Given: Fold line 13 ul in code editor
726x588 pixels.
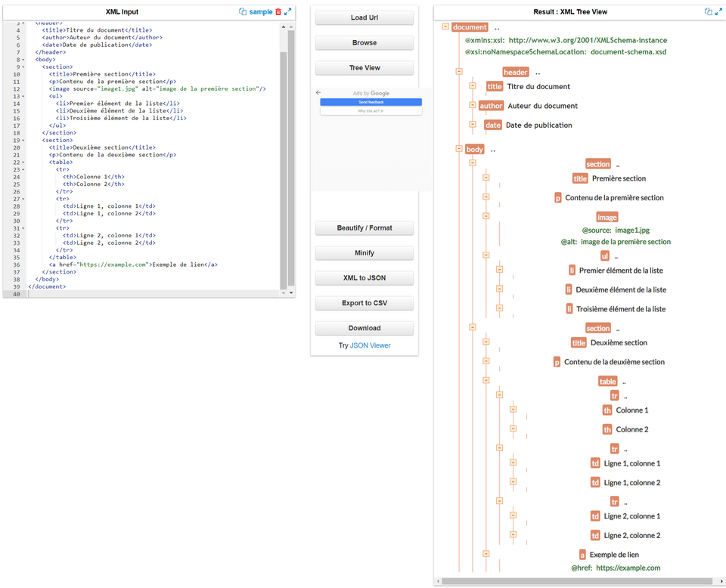Looking at the screenshot, I should [x=23, y=96].
